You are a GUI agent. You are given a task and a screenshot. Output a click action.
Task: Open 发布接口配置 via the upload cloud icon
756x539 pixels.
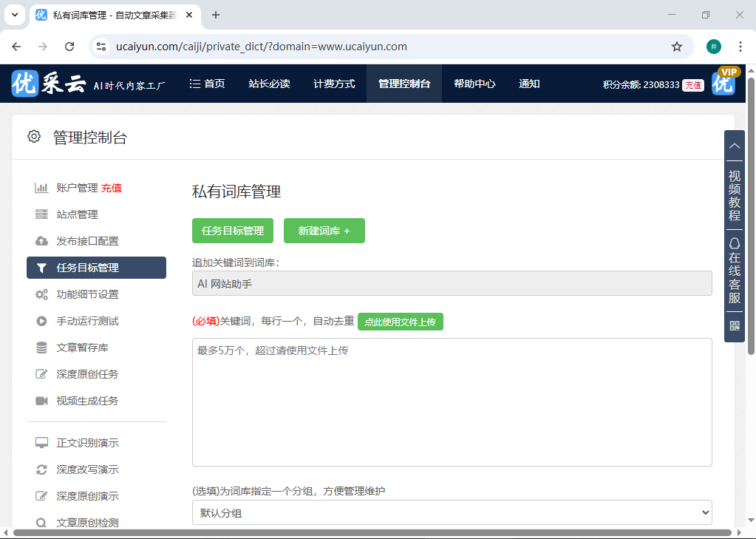[42, 240]
